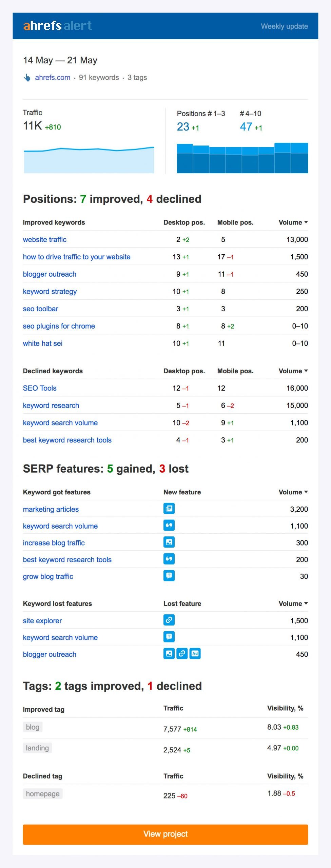Select the sitelinks icon lost by site explorer
The width and height of the screenshot is (331, 868).
point(169,620)
